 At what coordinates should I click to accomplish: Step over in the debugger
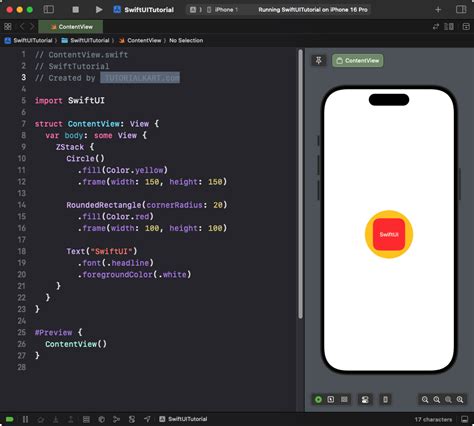41,419
